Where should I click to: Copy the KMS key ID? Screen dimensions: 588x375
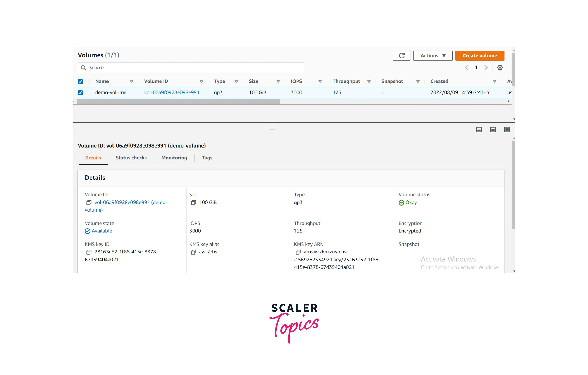(89, 252)
